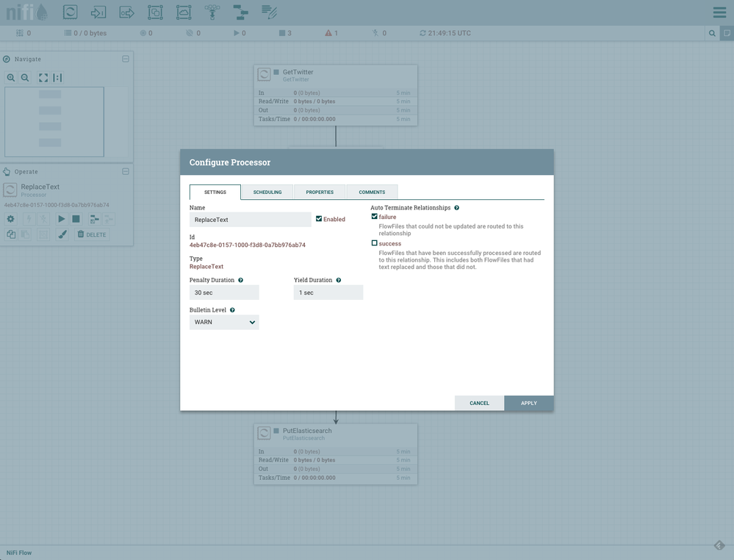The height and width of the screenshot is (560, 734).
Task: Select the PutElasticsearch processor on canvas
Action: coord(336,454)
